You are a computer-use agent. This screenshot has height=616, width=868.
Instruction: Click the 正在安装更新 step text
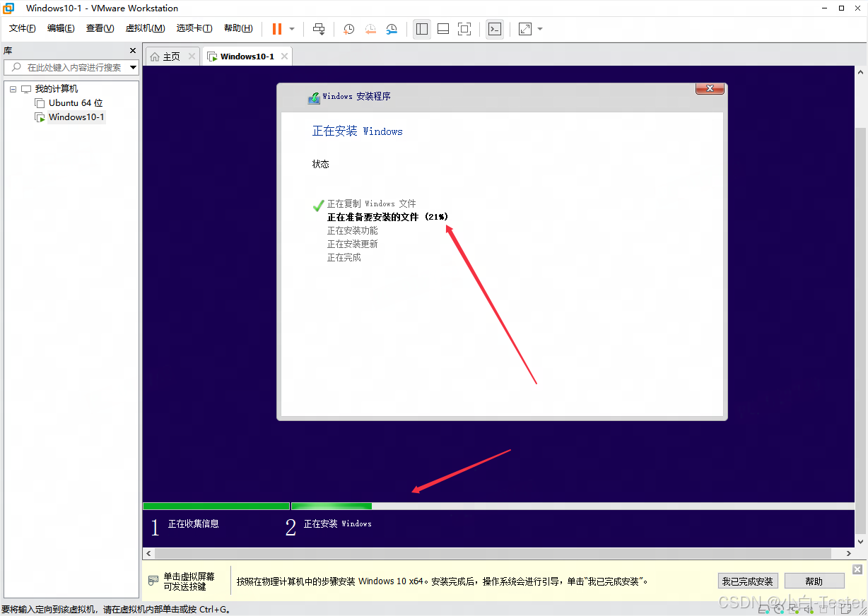click(x=352, y=244)
